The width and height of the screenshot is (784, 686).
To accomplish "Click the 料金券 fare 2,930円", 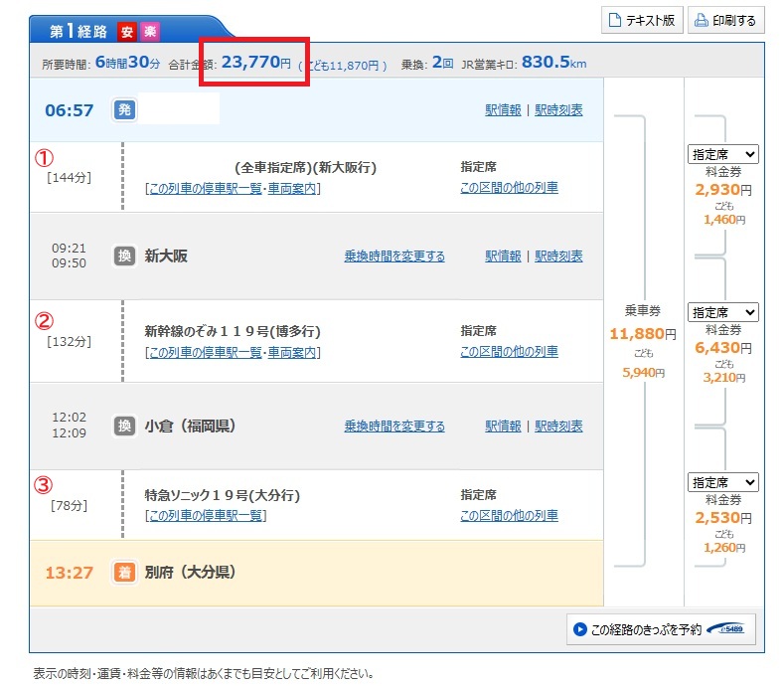I will [723, 190].
